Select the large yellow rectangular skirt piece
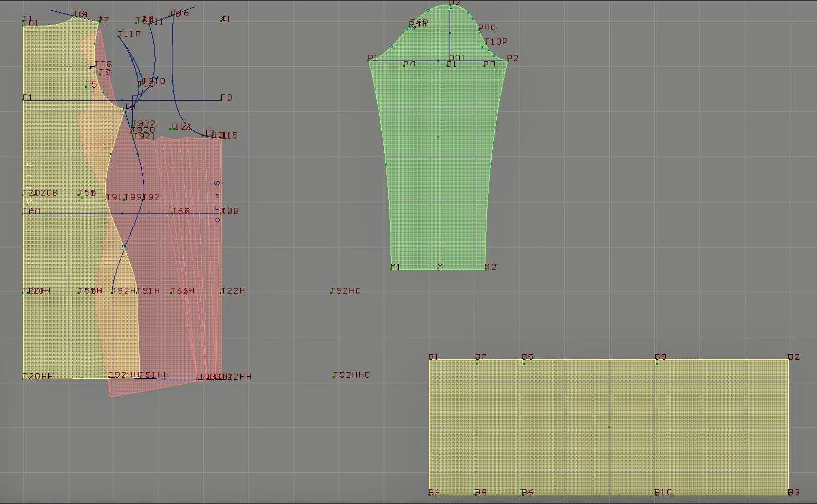This screenshot has width=817, height=504. [609, 427]
